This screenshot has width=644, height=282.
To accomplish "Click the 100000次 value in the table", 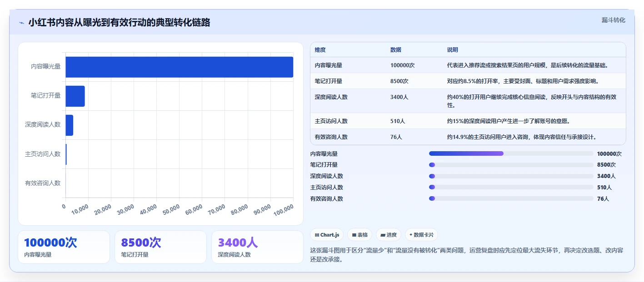I will (x=402, y=65).
